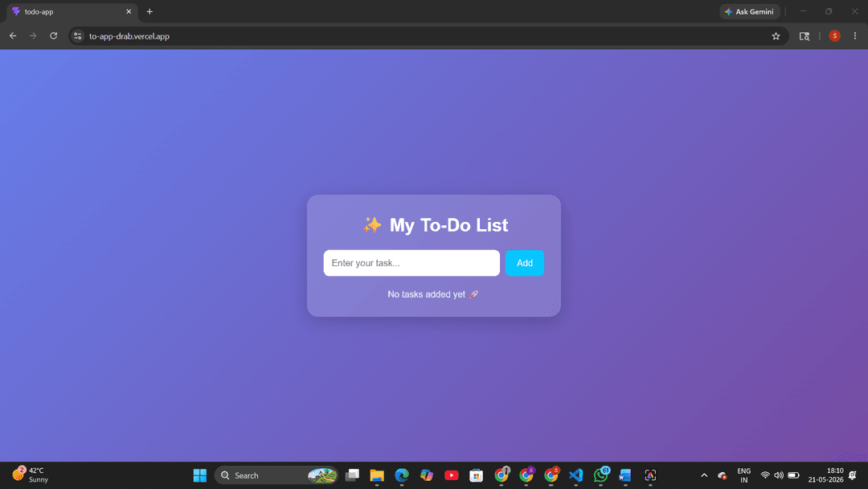View site information icon in address bar

(78, 36)
